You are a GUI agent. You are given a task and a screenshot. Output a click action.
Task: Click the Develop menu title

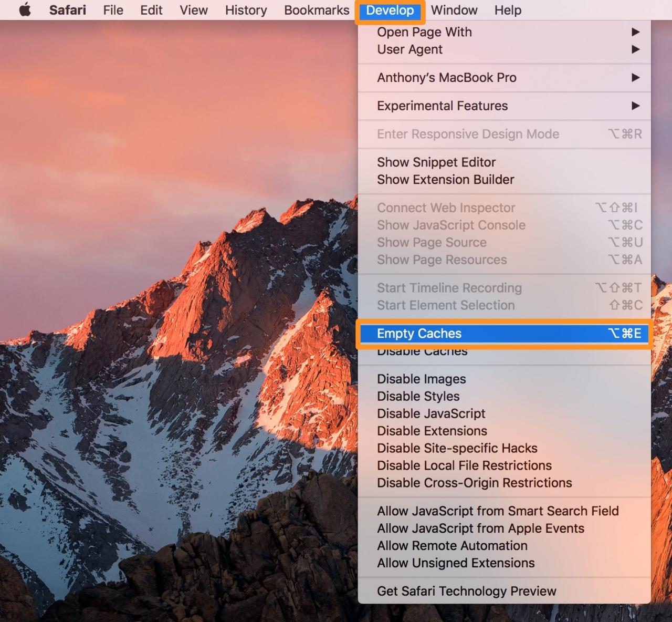click(x=390, y=11)
